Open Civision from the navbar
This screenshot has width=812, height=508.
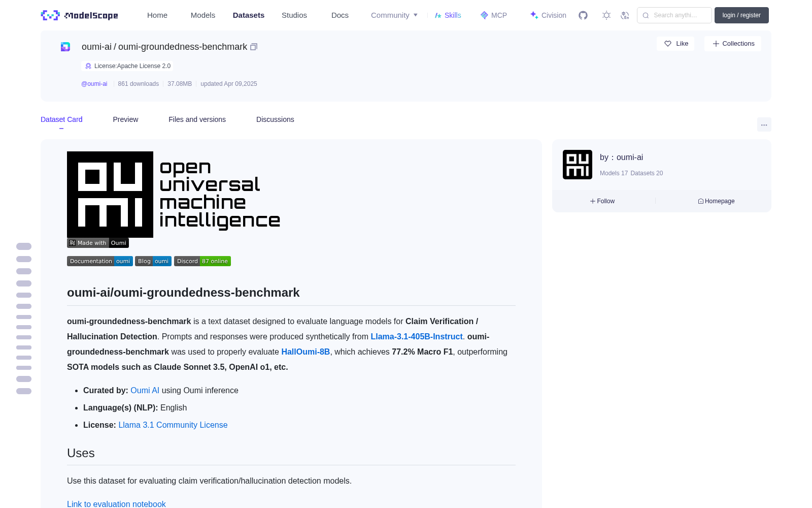coord(548,15)
